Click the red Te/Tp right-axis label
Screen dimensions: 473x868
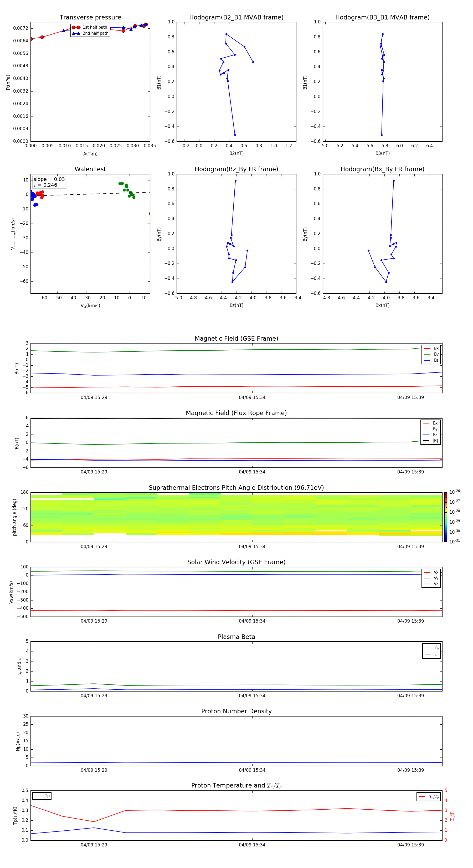click(x=452, y=815)
